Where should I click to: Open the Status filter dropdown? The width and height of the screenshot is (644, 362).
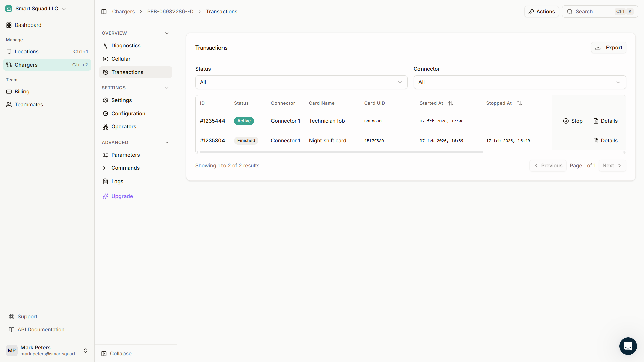(x=301, y=82)
